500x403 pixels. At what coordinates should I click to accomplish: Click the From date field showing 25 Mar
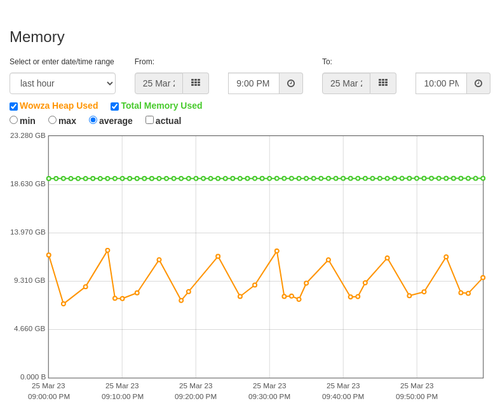[x=159, y=83]
